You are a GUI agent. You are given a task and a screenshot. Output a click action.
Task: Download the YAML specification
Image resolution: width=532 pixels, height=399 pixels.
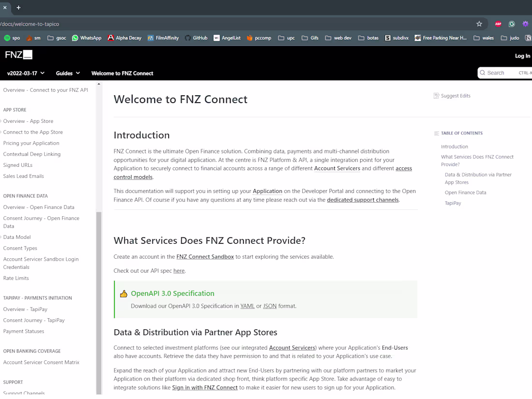pyautogui.click(x=247, y=306)
